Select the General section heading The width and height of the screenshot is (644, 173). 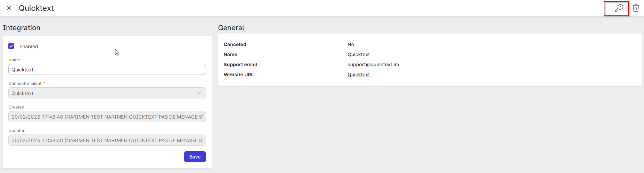point(231,28)
